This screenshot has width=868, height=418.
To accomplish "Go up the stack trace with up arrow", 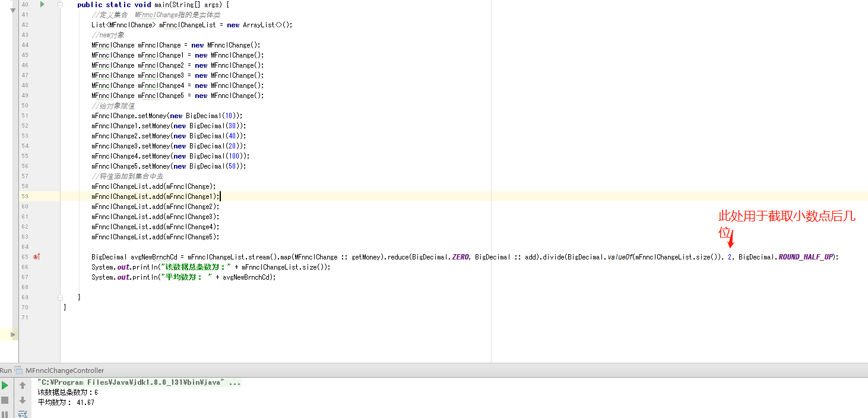I will (23, 385).
